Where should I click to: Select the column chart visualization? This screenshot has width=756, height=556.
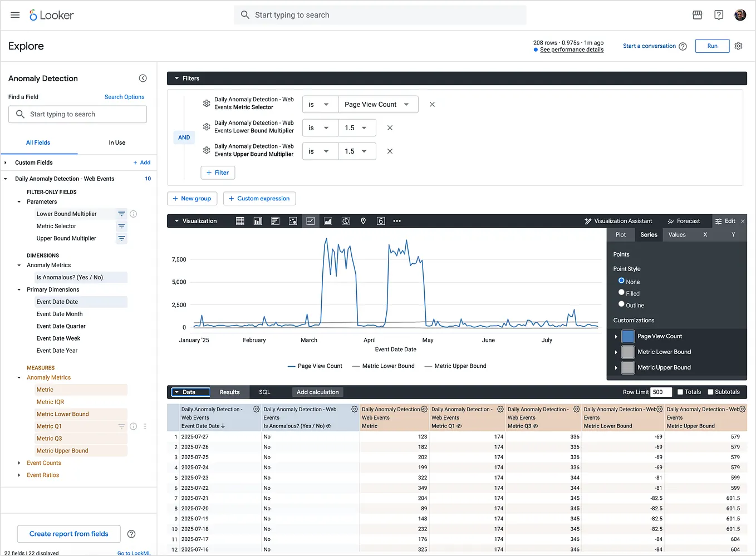click(257, 220)
